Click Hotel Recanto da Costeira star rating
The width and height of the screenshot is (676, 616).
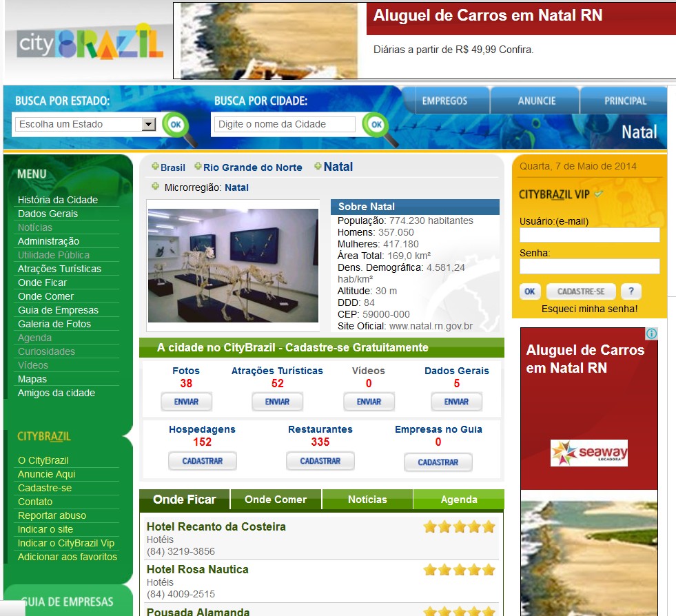point(459,527)
